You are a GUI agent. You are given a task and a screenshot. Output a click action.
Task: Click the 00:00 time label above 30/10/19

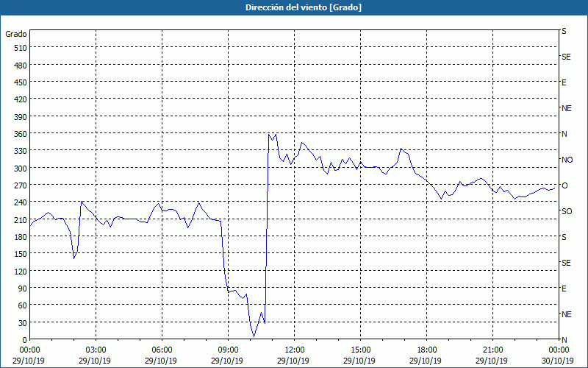click(x=559, y=350)
